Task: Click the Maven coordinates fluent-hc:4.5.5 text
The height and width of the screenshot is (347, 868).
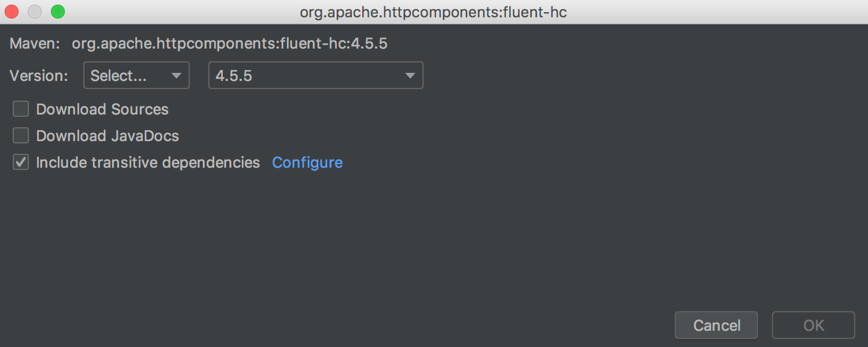Action: [229, 44]
